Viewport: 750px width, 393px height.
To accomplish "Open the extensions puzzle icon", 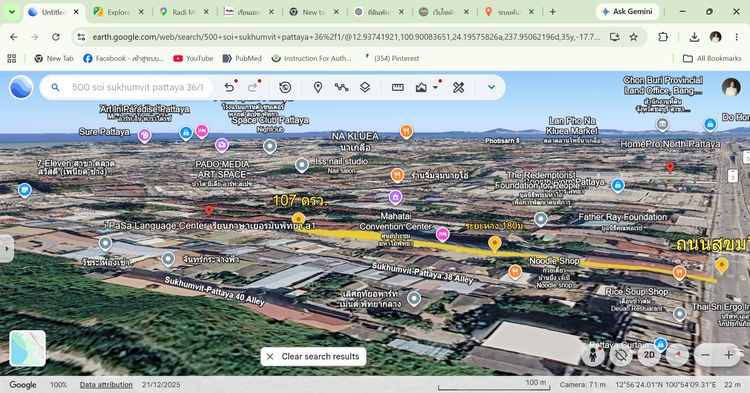I will click(x=663, y=37).
